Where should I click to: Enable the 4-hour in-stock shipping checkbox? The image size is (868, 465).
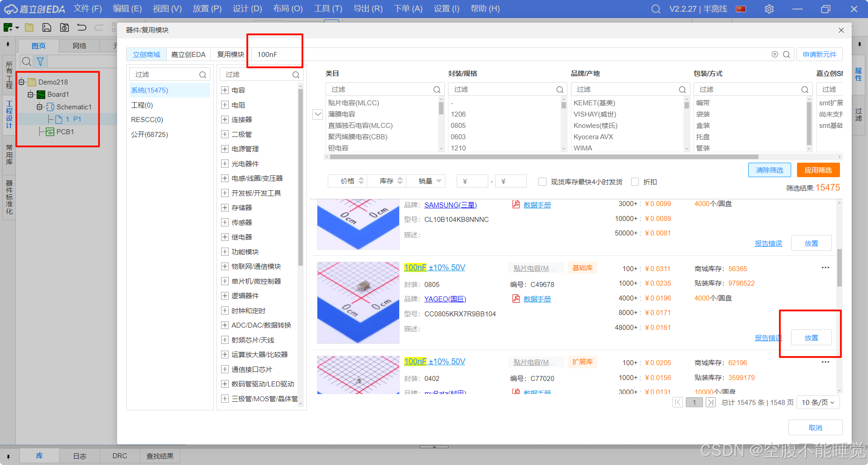[x=542, y=182]
